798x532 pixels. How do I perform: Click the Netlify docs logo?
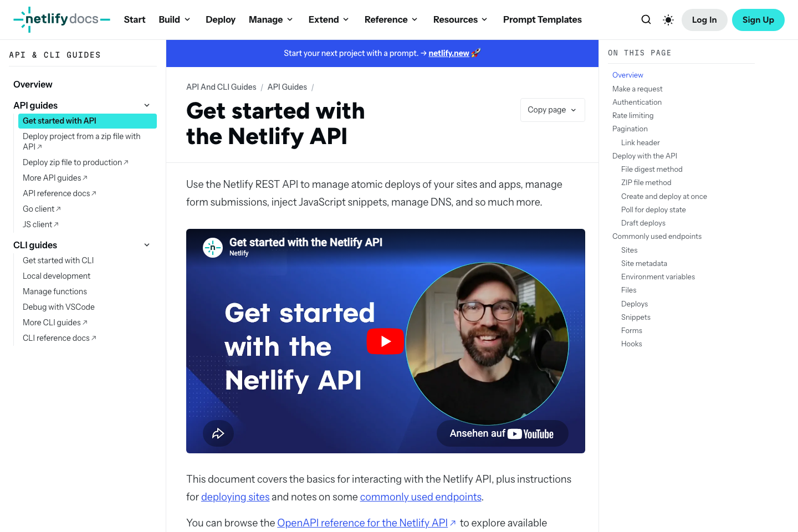61,19
